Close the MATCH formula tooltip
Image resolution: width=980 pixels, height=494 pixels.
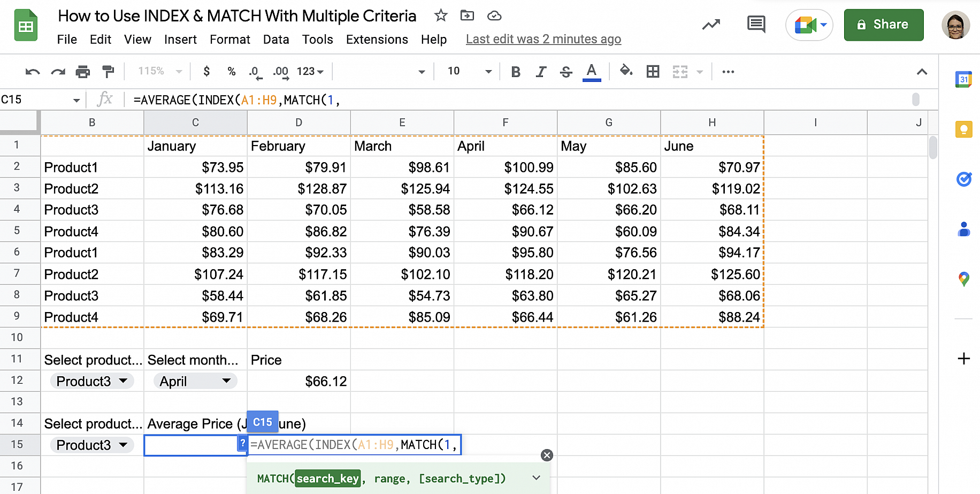pos(547,455)
